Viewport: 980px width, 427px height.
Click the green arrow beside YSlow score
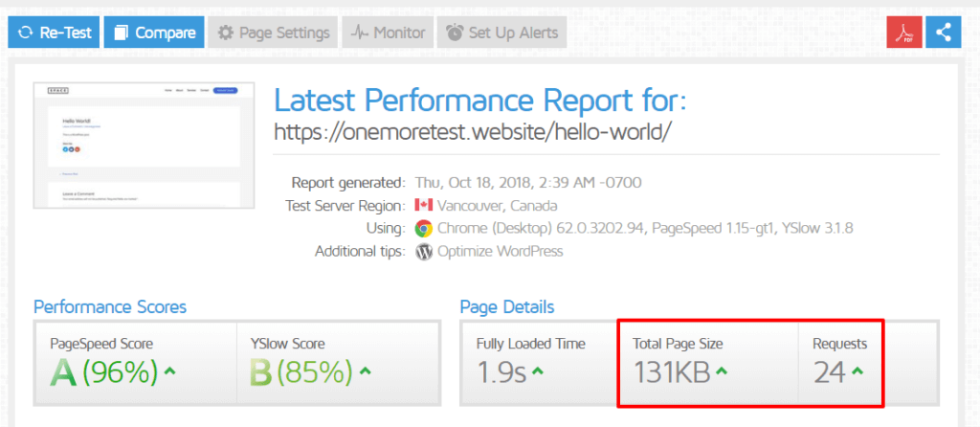[x=366, y=371]
